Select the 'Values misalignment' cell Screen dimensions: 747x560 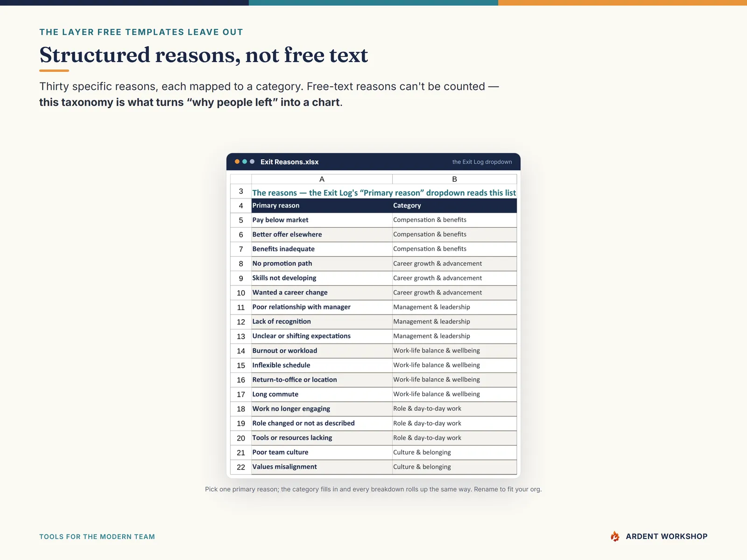[x=322, y=467]
